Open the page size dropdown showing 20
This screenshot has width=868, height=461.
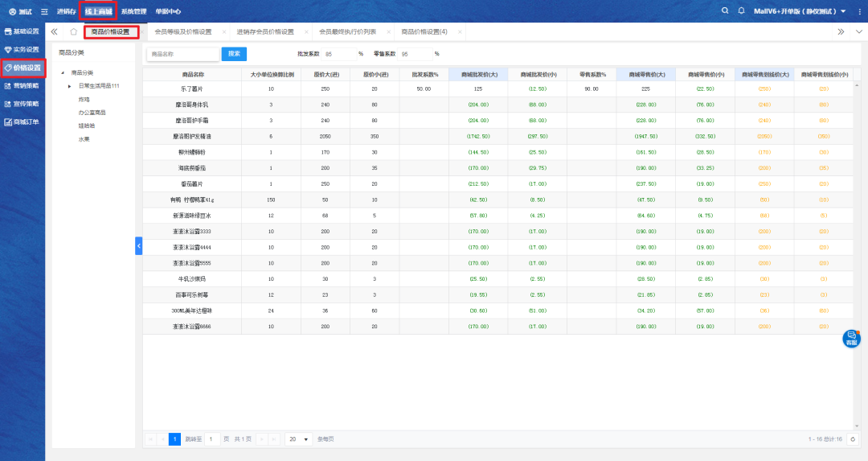[x=299, y=439]
